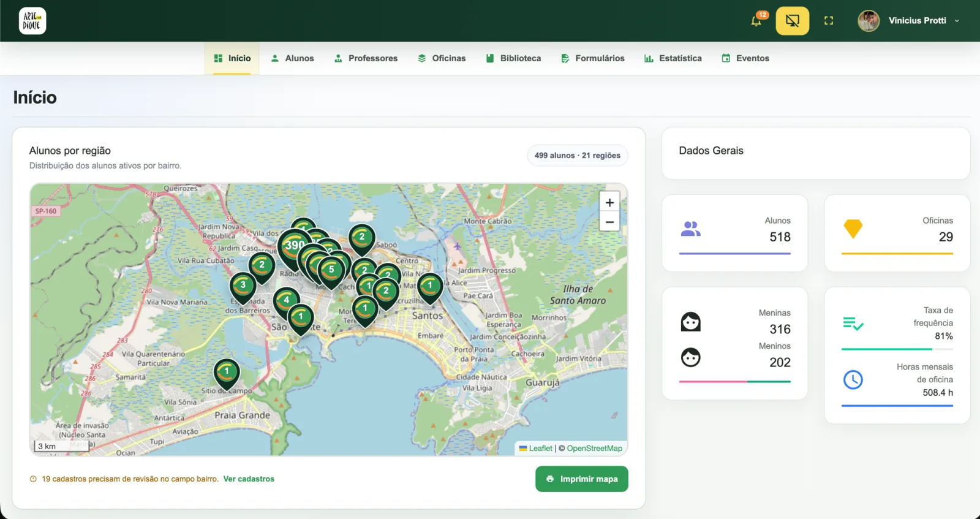Open the Biblioteca tab
Screen dimensions: 980x519
click(x=513, y=58)
